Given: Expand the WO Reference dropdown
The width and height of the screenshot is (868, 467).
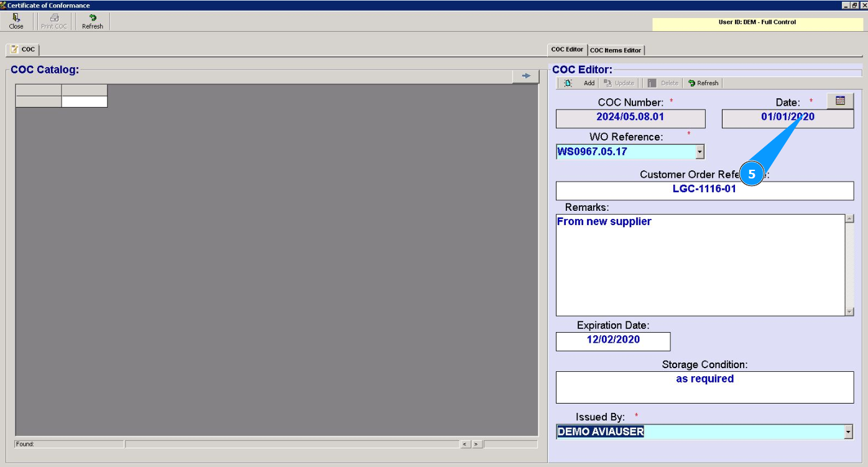Looking at the screenshot, I should pos(700,151).
